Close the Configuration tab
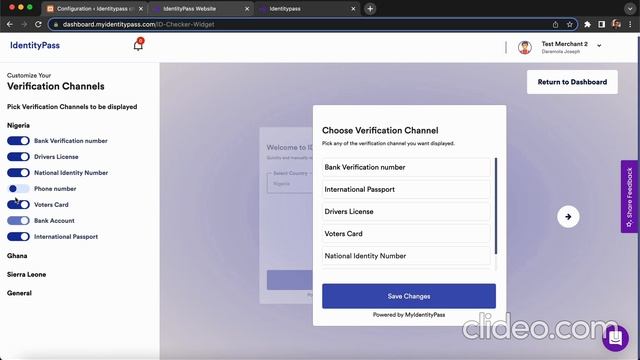Viewport: 640px width, 360px height. (141, 9)
